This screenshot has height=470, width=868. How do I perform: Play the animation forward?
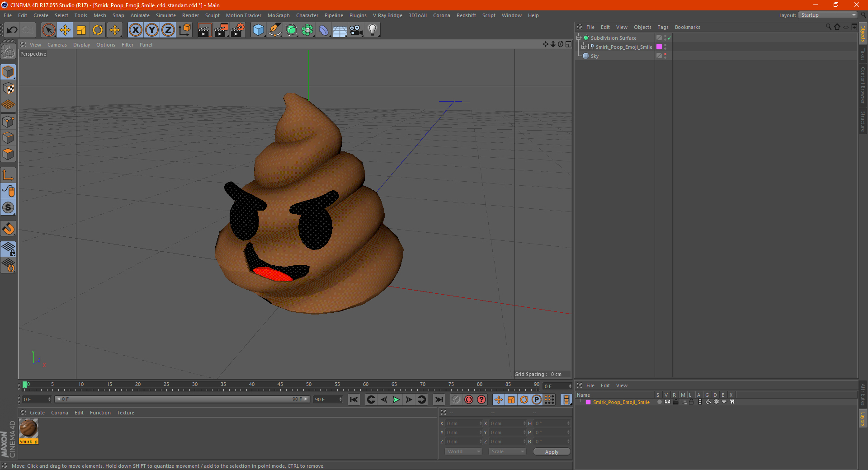pos(396,399)
